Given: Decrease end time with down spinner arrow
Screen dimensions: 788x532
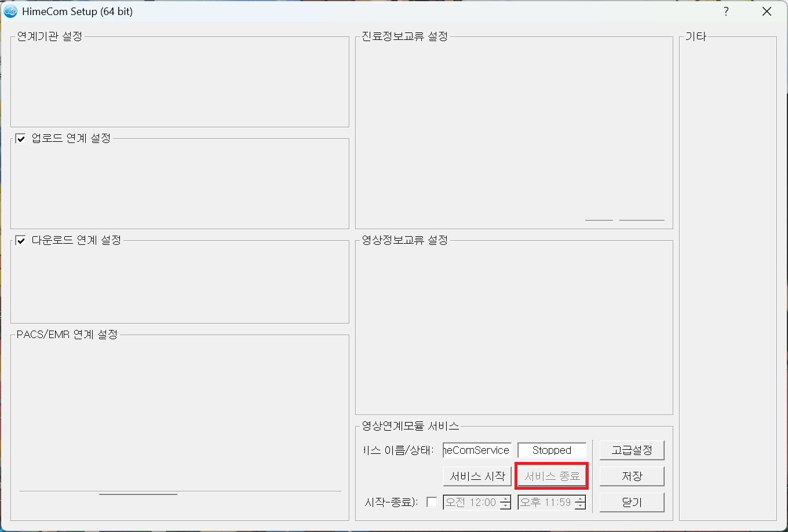Looking at the screenshot, I should pyautogui.click(x=580, y=506).
